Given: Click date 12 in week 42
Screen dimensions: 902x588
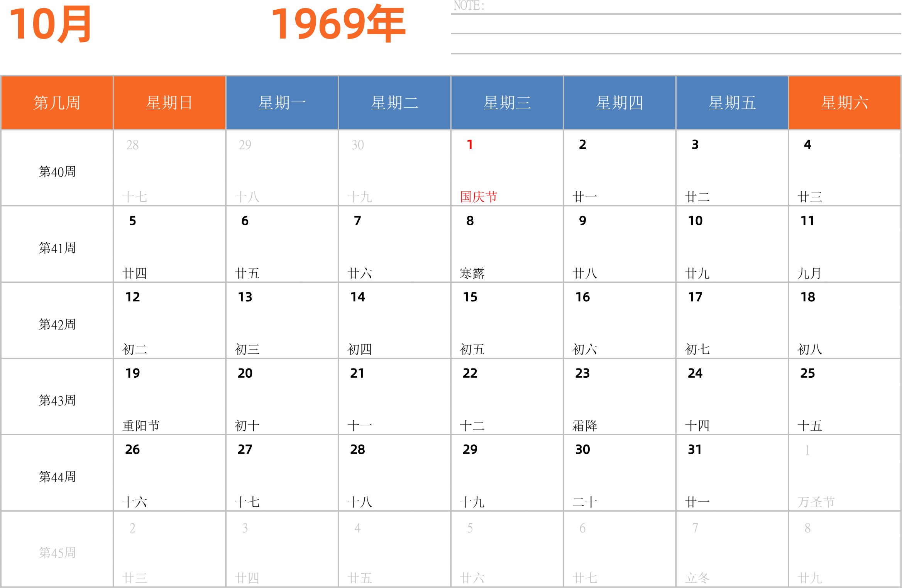Looking at the screenshot, I should click(x=132, y=297).
